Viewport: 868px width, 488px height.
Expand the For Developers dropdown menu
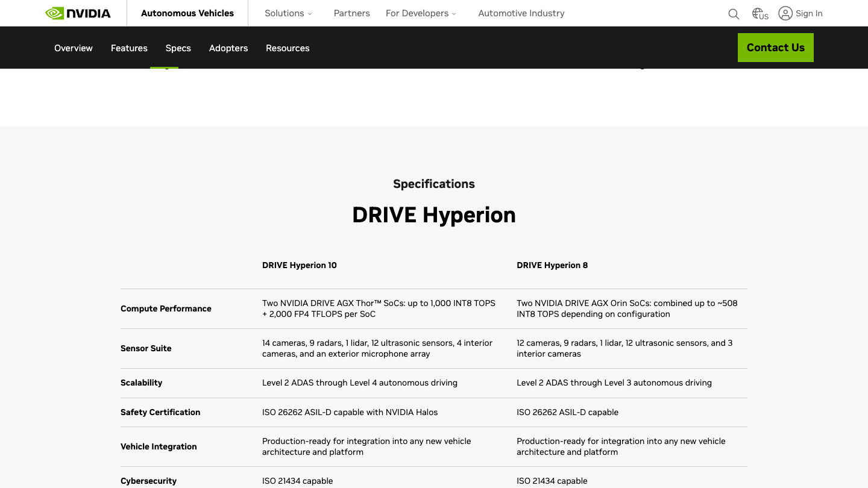coord(421,13)
